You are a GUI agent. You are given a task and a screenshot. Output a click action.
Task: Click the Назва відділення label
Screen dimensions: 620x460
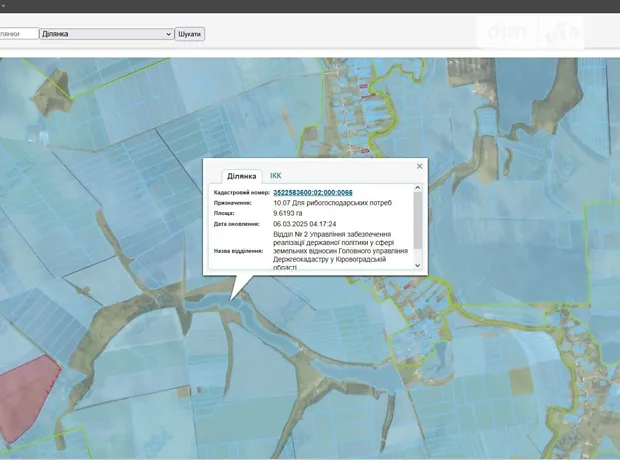(x=238, y=250)
